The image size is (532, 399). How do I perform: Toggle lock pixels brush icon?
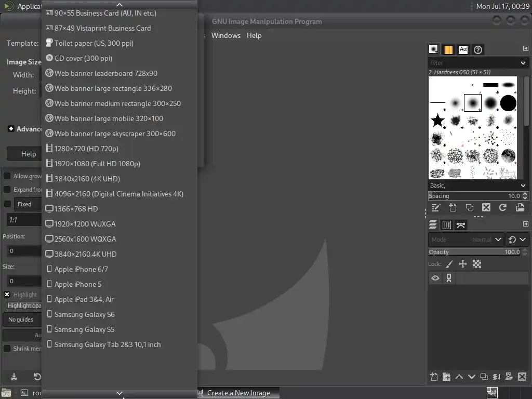pyautogui.click(x=449, y=264)
